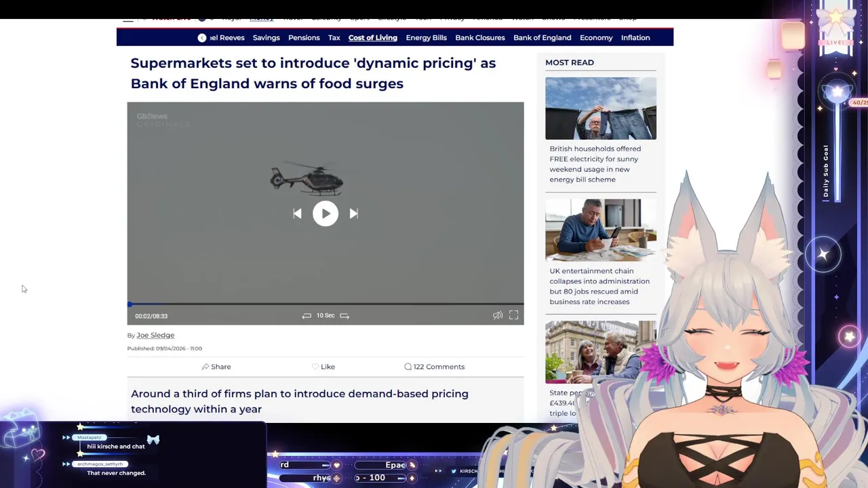868x488 pixels.
Task: Open the Pensions topic
Action: pos(304,38)
